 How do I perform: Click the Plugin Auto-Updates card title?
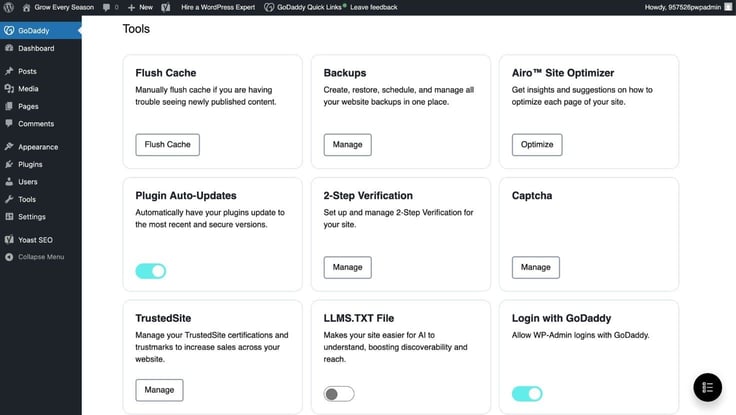click(186, 195)
